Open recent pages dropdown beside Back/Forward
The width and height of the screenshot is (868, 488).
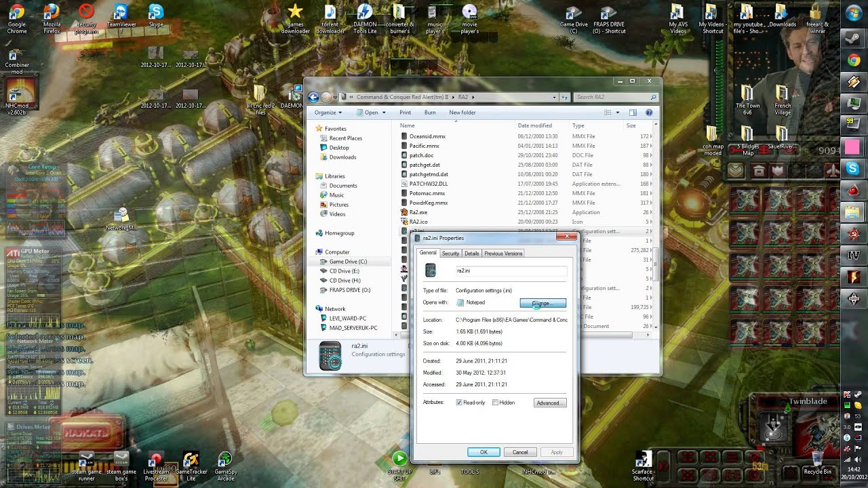click(x=336, y=98)
